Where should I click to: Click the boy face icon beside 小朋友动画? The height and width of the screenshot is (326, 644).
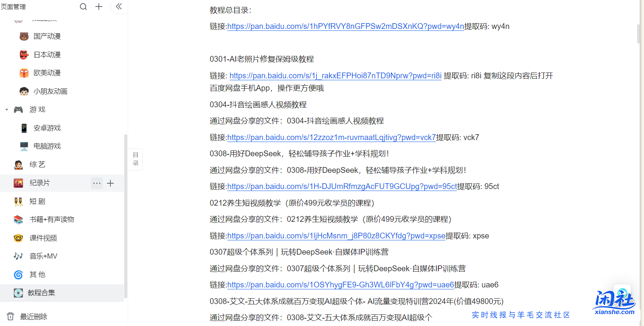click(x=24, y=91)
